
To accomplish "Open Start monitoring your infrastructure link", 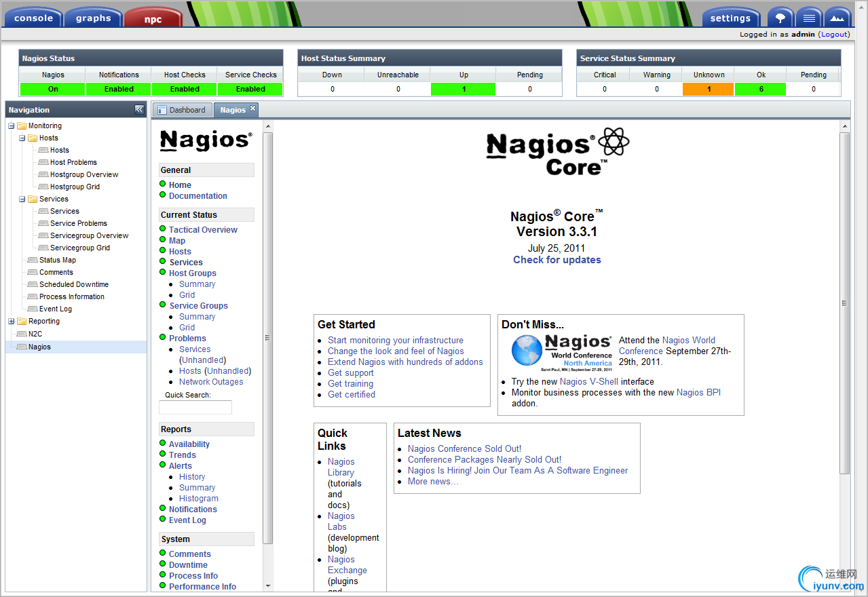I will point(396,341).
